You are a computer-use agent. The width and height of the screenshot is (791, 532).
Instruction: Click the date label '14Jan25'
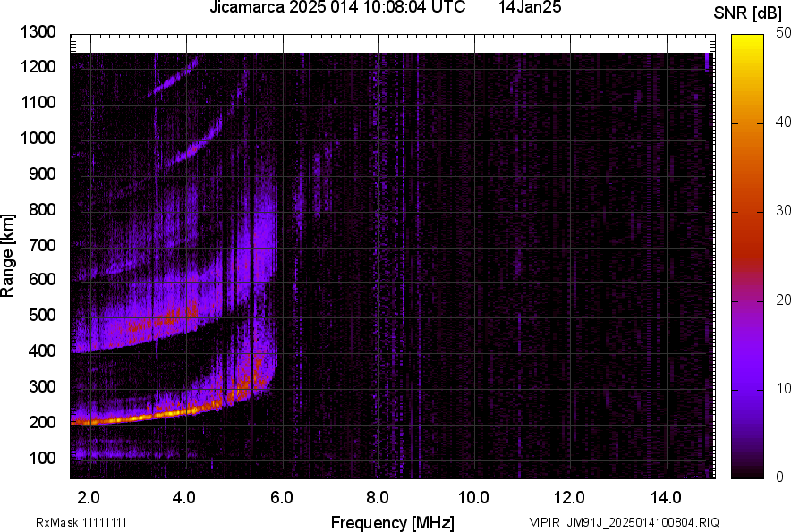pos(530,7)
